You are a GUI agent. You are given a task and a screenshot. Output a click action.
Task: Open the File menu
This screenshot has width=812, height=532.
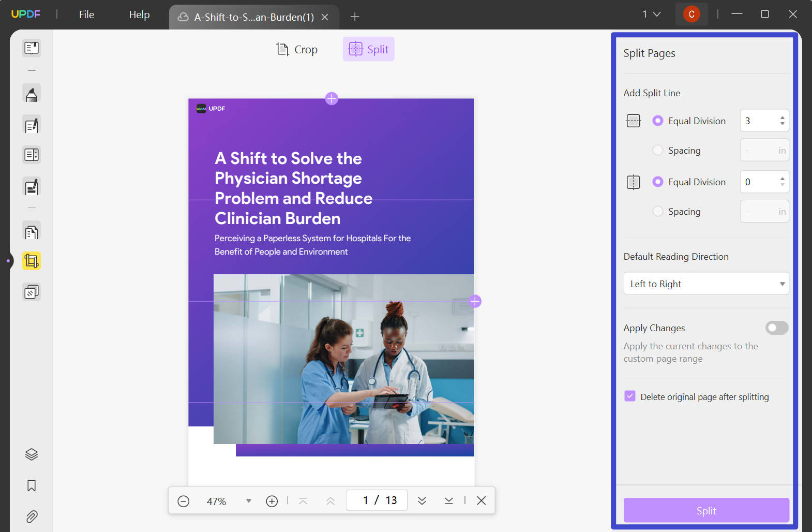click(87, 14)
